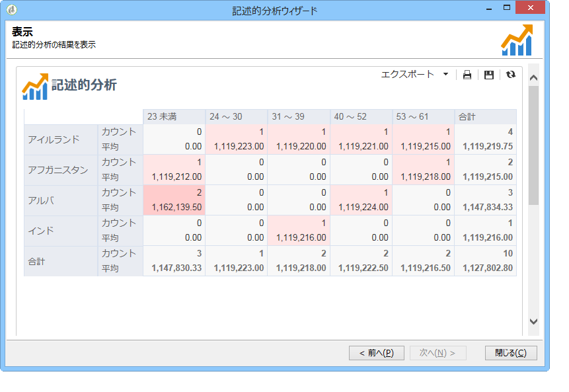
Task: Click the disabled 次へ(N) button
Action: 437,353
